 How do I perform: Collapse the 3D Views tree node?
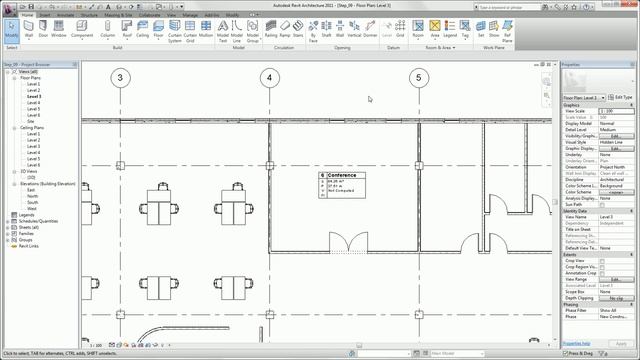(14, 171)
